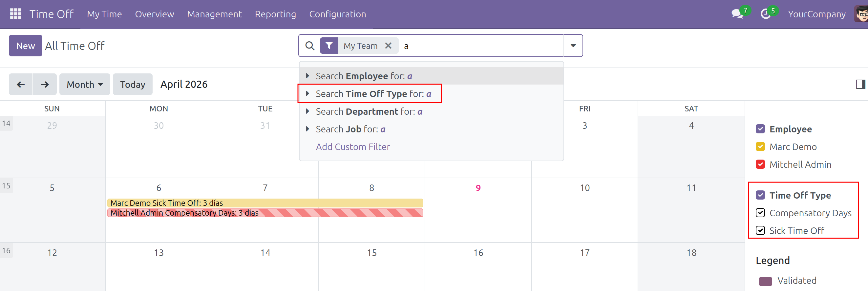Open the Overview menu
The width and height of the screenshot is (868, 291).
pos(154,14)
